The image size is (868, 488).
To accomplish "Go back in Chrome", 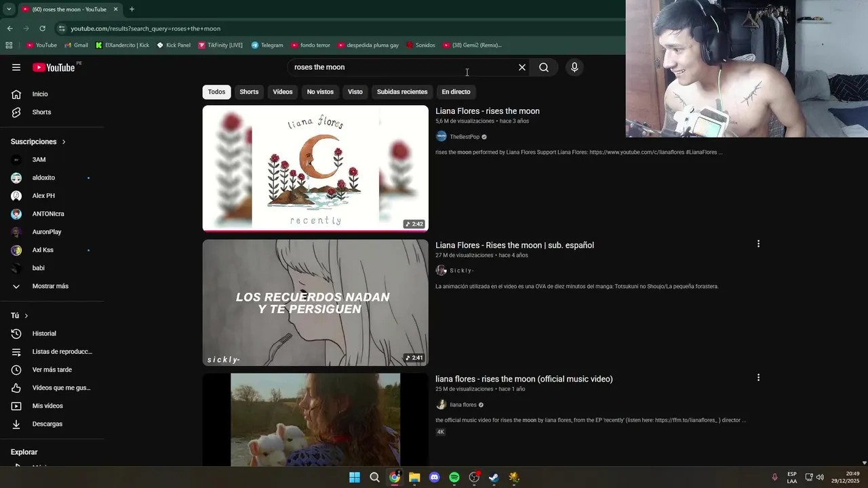I will tap(9, 28).
